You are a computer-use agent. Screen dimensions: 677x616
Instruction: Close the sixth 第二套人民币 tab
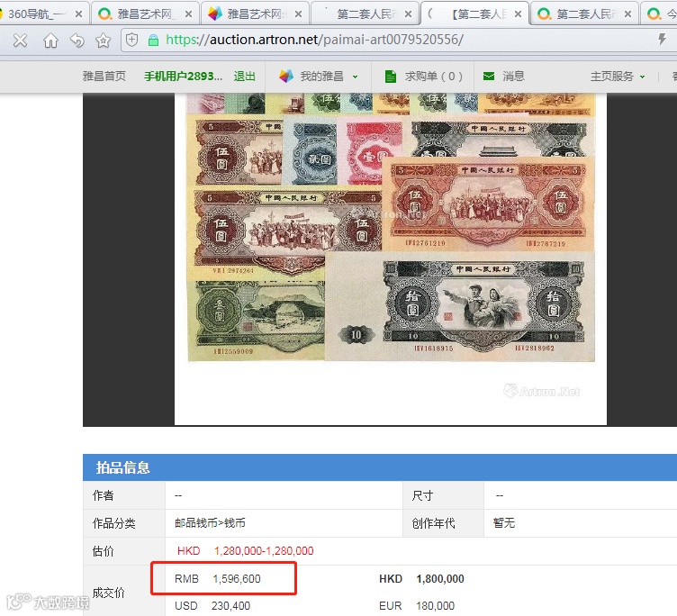[627, 14]
